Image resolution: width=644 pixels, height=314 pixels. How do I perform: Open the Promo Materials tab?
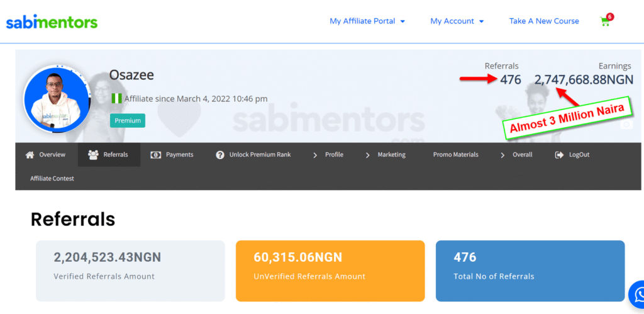point(455,155)
